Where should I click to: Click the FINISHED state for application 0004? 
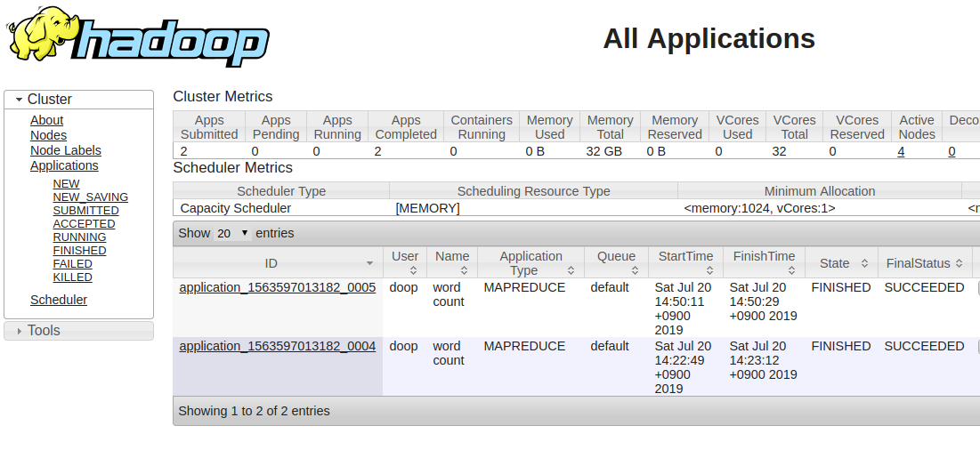840,346
